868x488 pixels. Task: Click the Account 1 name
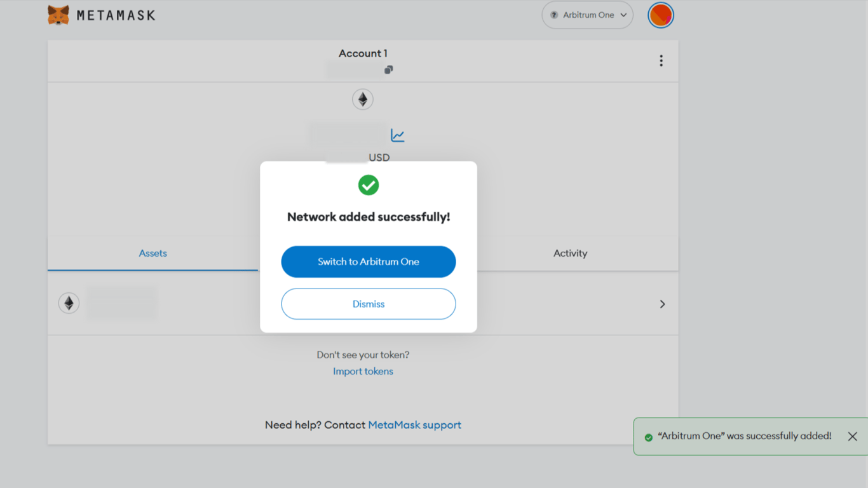(x=363, y=53)
